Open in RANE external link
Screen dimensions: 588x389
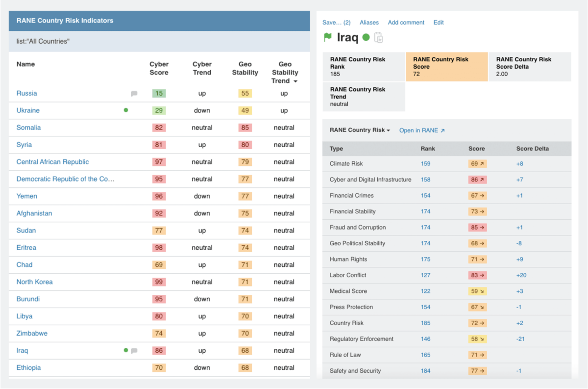point(422,130)
